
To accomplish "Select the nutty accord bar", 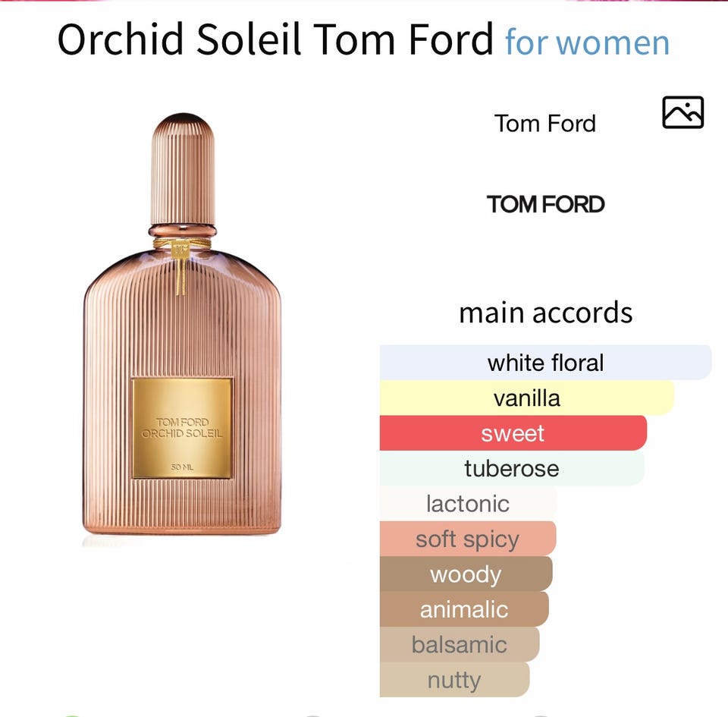I will tap(453, 679).
